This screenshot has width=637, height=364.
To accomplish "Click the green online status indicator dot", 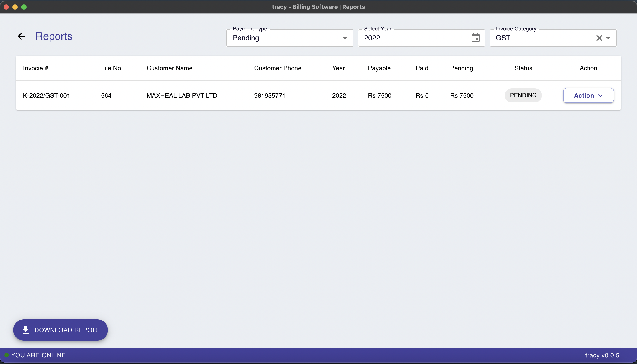I will [x=7, y=355].
